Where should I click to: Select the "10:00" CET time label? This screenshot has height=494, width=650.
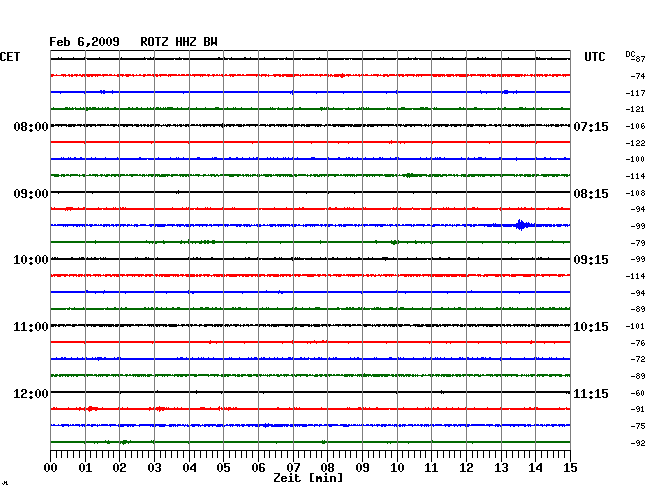tap(31, 260)
